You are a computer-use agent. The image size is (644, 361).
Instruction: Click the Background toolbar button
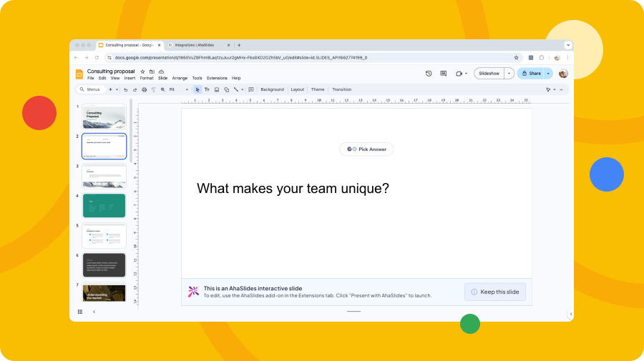coord(272,89)
